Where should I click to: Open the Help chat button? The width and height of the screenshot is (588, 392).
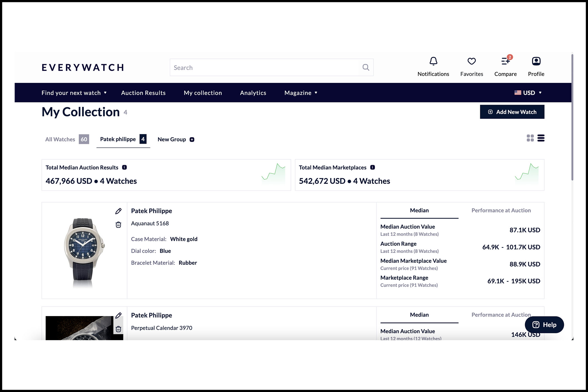pos(544,325)
